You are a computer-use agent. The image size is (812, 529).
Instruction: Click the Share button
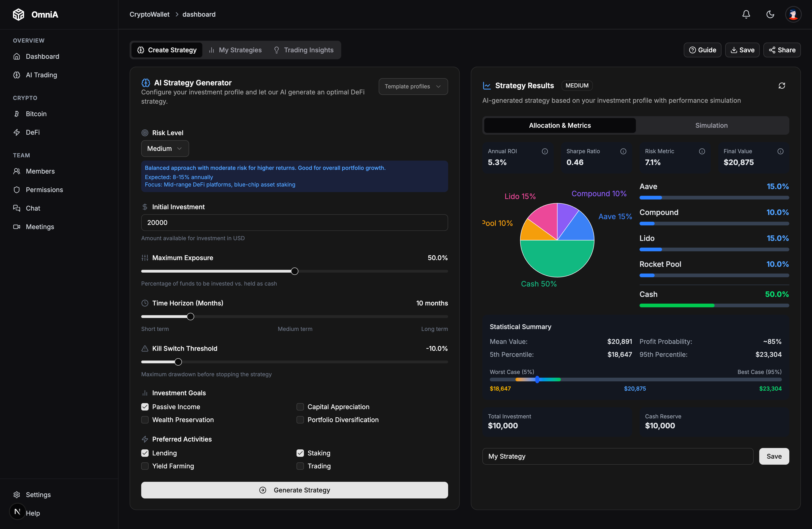pos(782,50)
